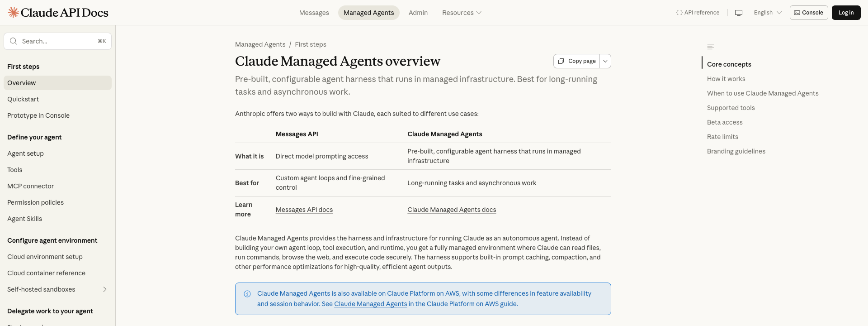Screen dimensions: 868x326
Task: Open the English language dropdown
Action: pos(768,13)
